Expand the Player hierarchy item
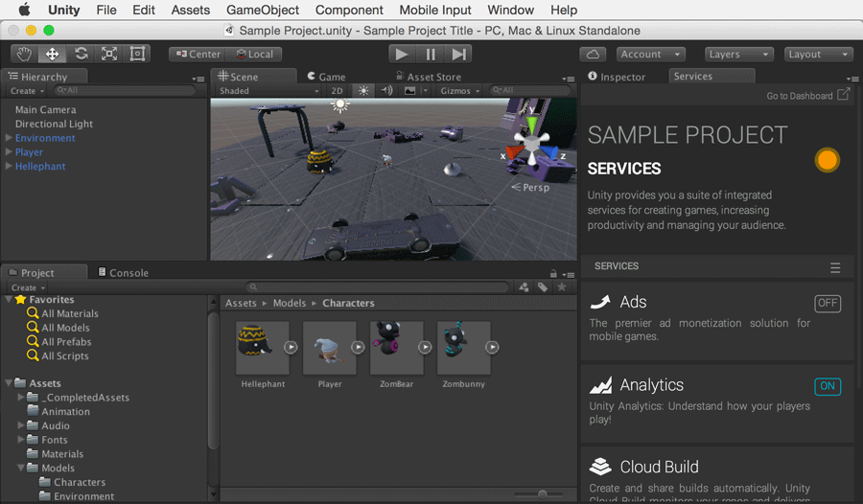This screenshot has width=863, height=504. [9, 152]
